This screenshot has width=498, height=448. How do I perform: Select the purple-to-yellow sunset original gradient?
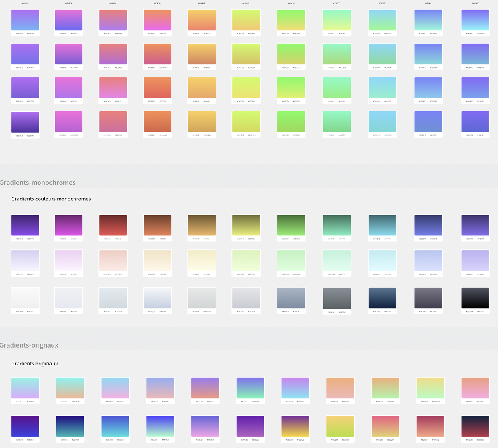[295, 426]
